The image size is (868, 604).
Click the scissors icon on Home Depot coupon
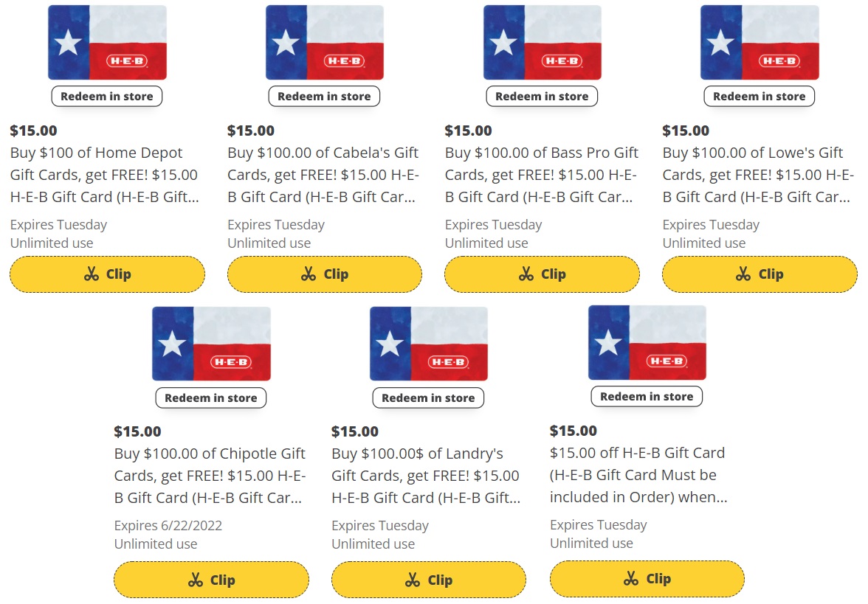(91, 274)
